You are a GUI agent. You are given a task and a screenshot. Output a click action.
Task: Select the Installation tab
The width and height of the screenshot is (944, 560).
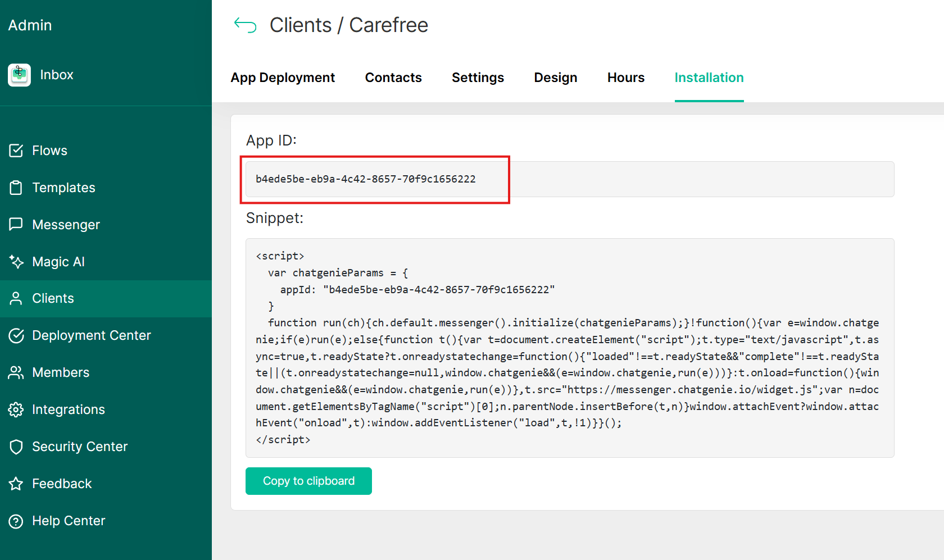click(709, 78)
